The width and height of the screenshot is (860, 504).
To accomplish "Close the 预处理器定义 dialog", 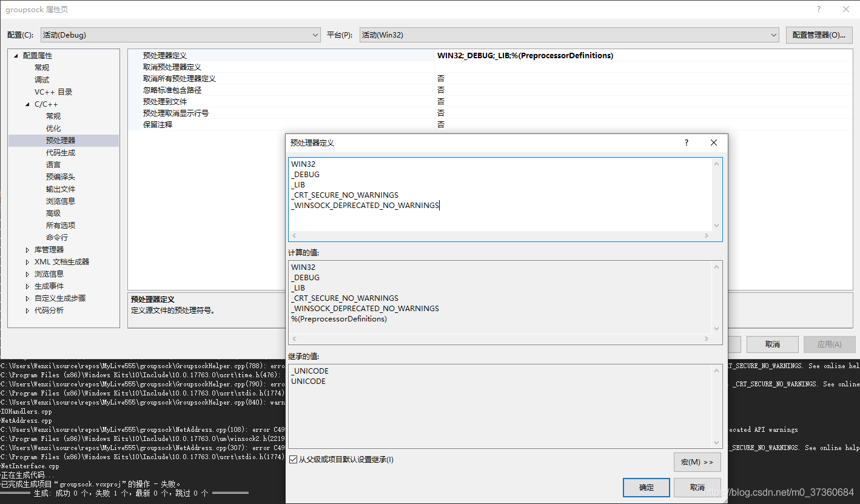I will click(714, 143).
